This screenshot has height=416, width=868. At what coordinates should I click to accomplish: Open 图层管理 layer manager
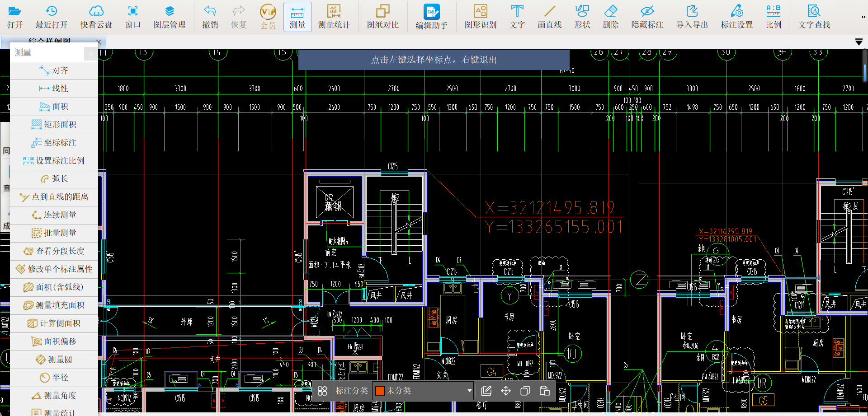point(170,17)
